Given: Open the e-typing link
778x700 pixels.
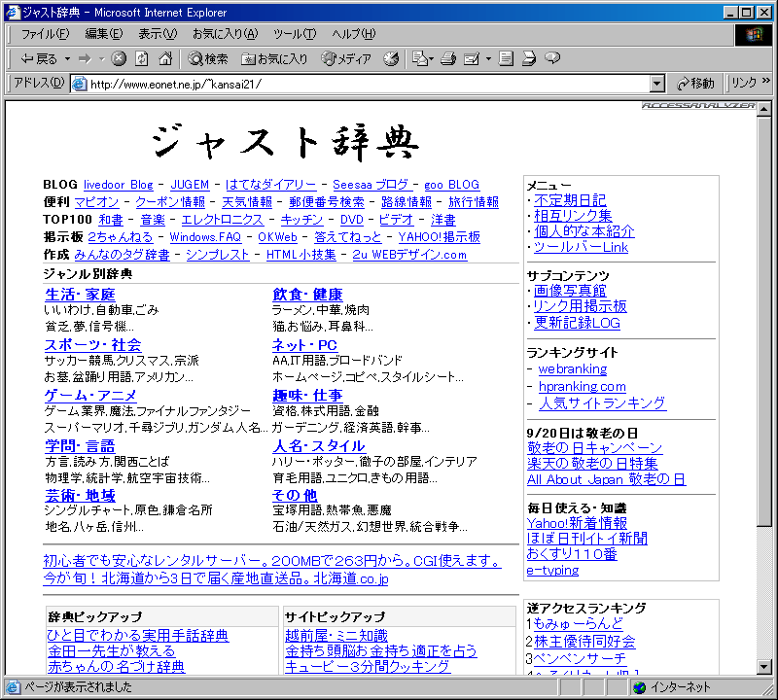Looking at the screenshot, I should click(x=552, y=570).
